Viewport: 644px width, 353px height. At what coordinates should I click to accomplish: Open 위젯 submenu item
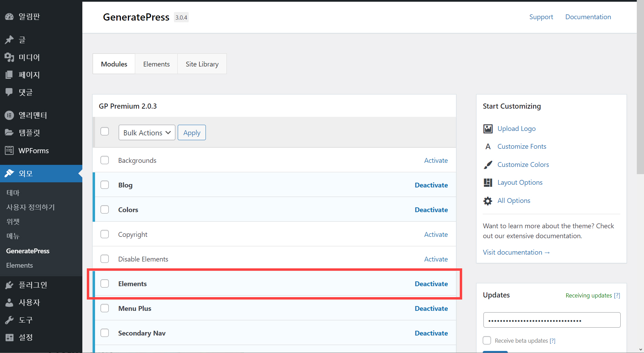click(x=13, y=221)
